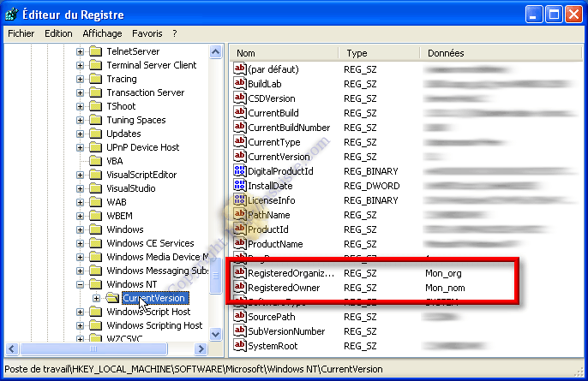588x381 pixels.
Task: Expand the Tracing key
Action: (80, 79)
